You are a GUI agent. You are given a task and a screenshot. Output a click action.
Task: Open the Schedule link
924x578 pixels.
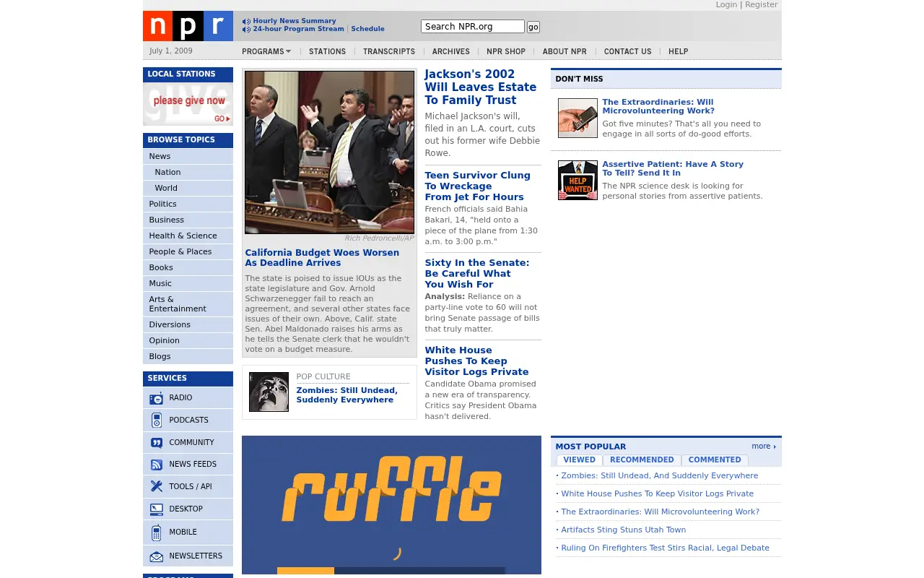click(x=367, y=29)
